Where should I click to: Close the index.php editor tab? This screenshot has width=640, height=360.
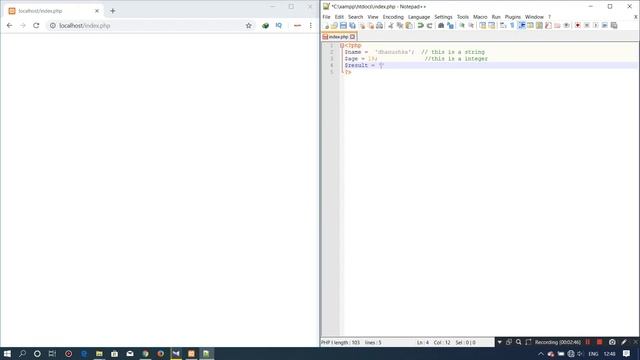click(353, 37)
